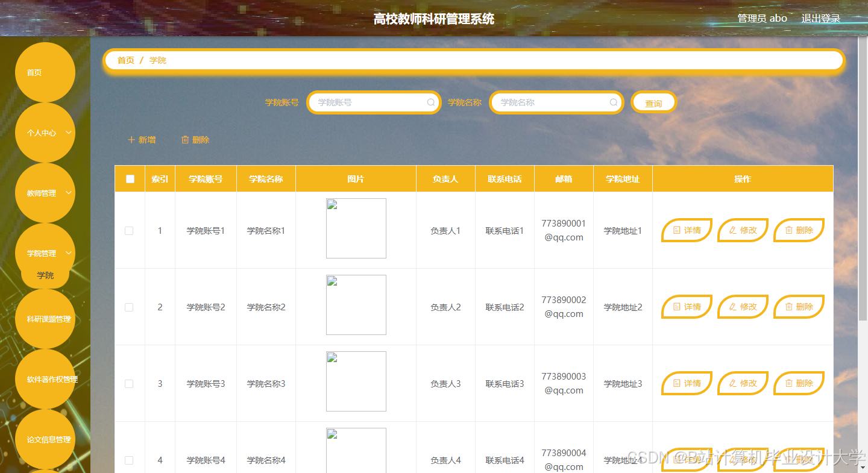
Task: Click cell 学院名称1
Action: tap(266, 231)
